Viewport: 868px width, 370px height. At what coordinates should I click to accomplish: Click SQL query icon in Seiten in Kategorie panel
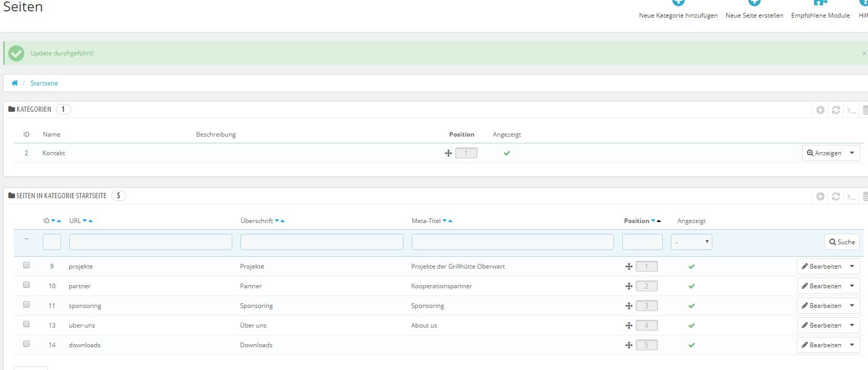[851, 196]
